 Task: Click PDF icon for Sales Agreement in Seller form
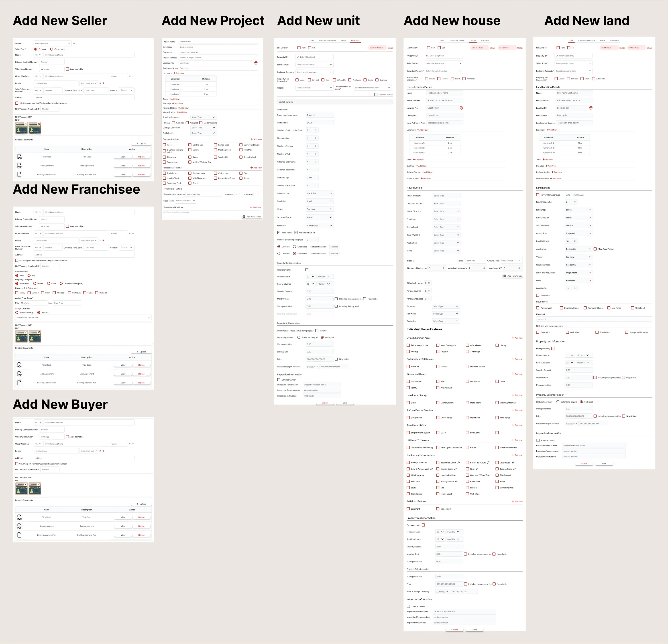pyautogui.click(x=19, y=166)
